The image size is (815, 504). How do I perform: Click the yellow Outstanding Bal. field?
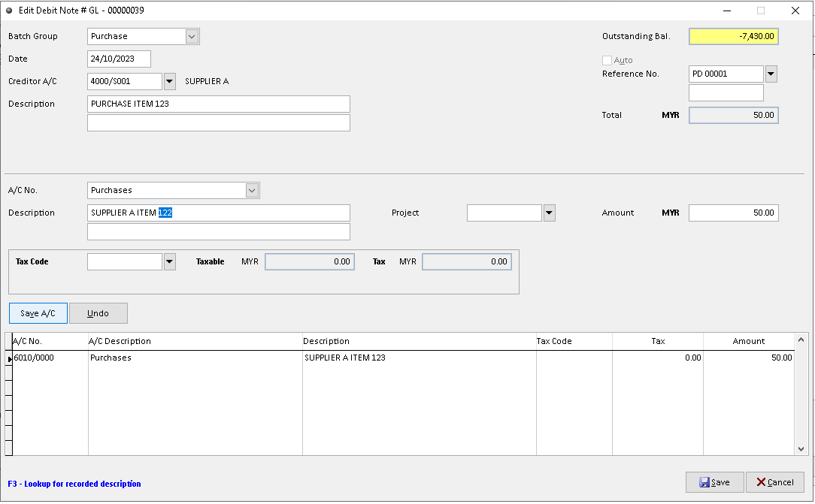[733, 36]
